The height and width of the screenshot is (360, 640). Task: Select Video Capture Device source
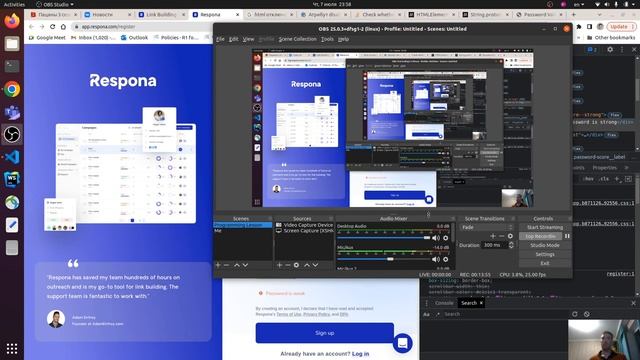coord(304,225)
